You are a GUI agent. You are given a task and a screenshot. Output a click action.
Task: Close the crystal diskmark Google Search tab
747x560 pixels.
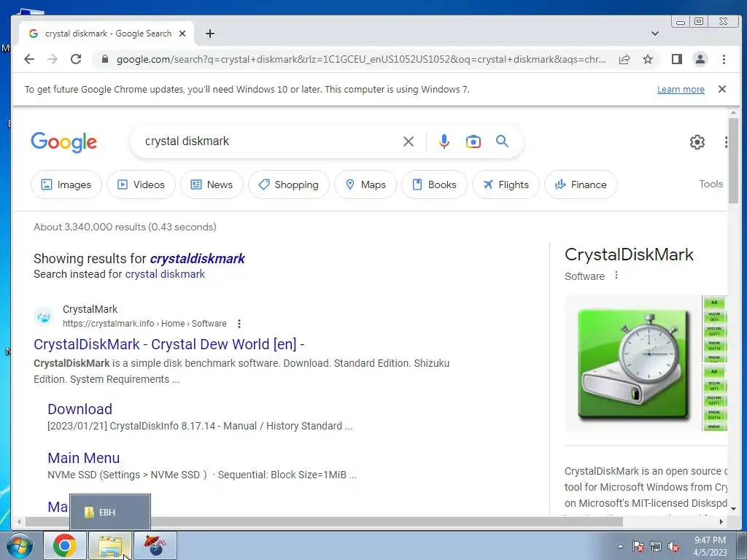click(x=182, y=34)
